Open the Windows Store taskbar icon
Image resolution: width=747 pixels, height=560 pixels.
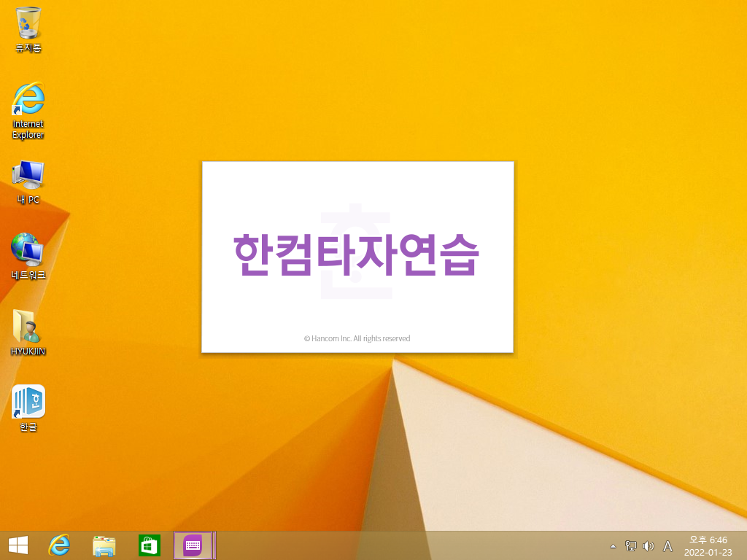pos(149,545)
